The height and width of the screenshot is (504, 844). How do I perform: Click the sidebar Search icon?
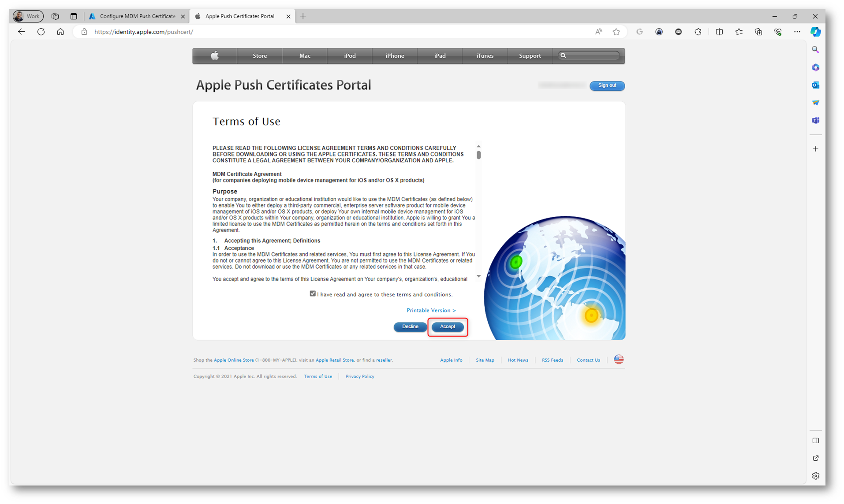[815, 50]
